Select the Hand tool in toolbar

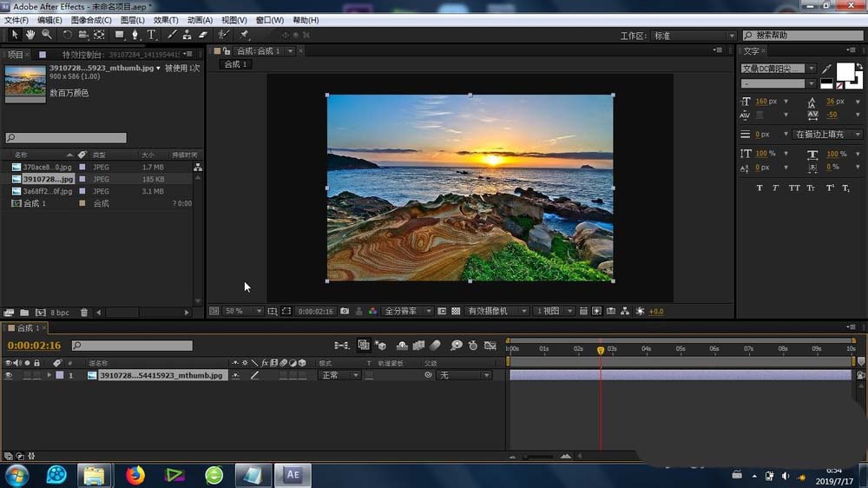coord(30,35)
